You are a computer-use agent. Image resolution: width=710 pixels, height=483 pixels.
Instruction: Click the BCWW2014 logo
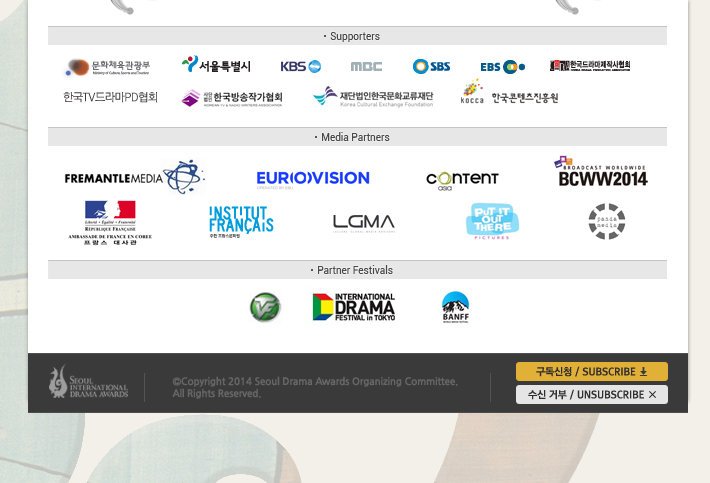[x=600, y=172]
